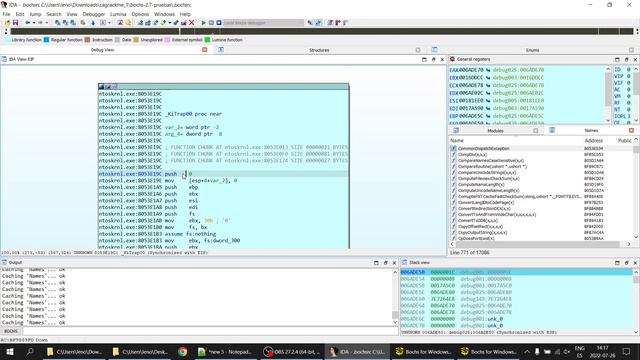Viewport: 640px width, 360px height.
Task: Open the Edit menu
Action: coord(20,14)
